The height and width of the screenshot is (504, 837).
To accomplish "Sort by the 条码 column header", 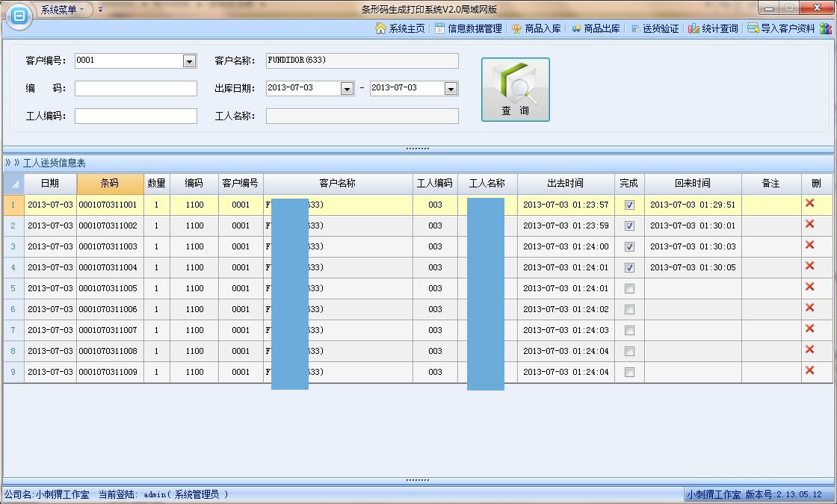I will [x=109, y=184].
